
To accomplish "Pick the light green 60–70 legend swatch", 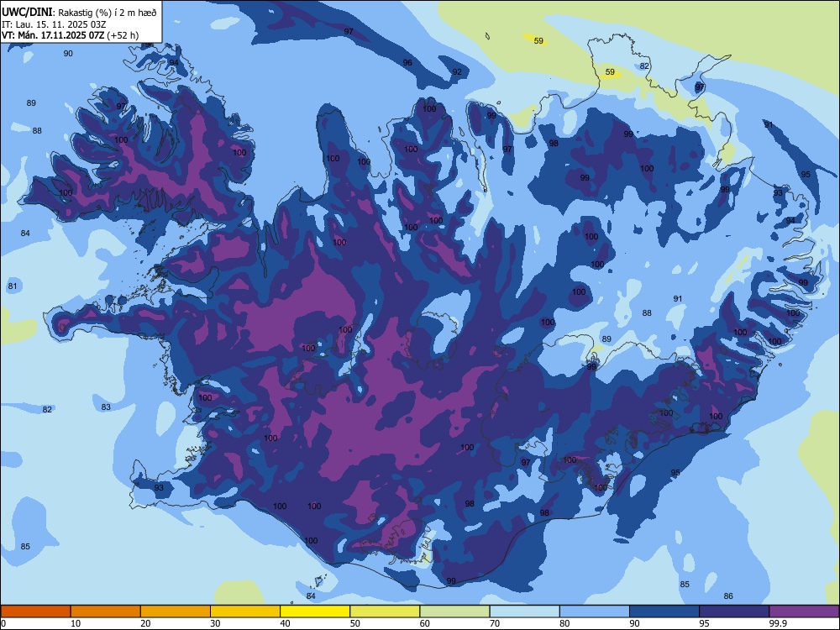I will click(x=454, y=612).
